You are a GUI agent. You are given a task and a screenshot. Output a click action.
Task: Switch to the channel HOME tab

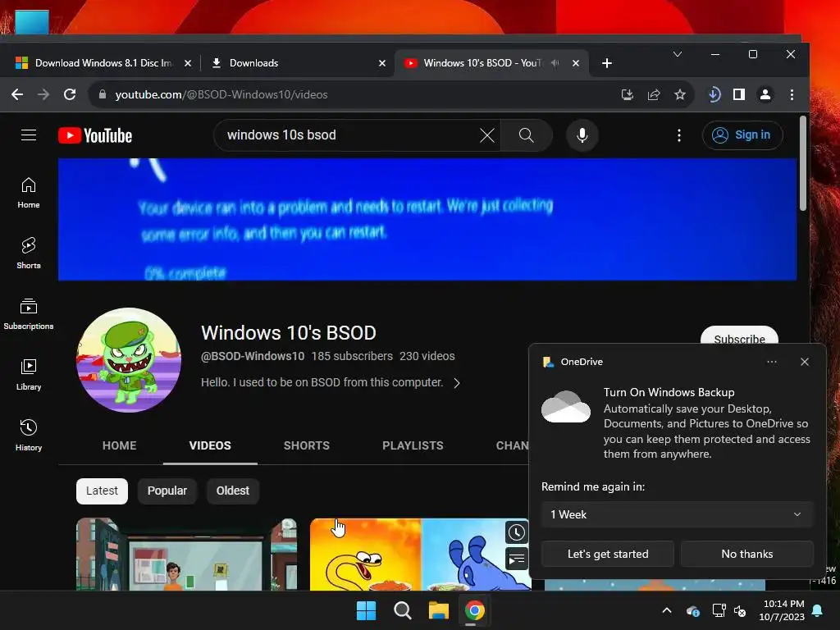(x=120, y=445)
